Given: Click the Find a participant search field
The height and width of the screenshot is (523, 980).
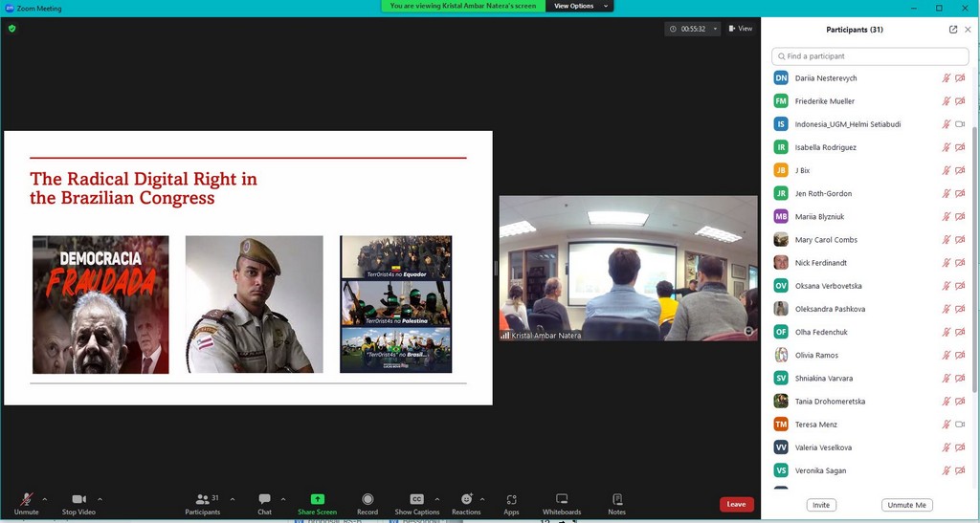Looking at the screenshot, I should (x=869, y=56).
